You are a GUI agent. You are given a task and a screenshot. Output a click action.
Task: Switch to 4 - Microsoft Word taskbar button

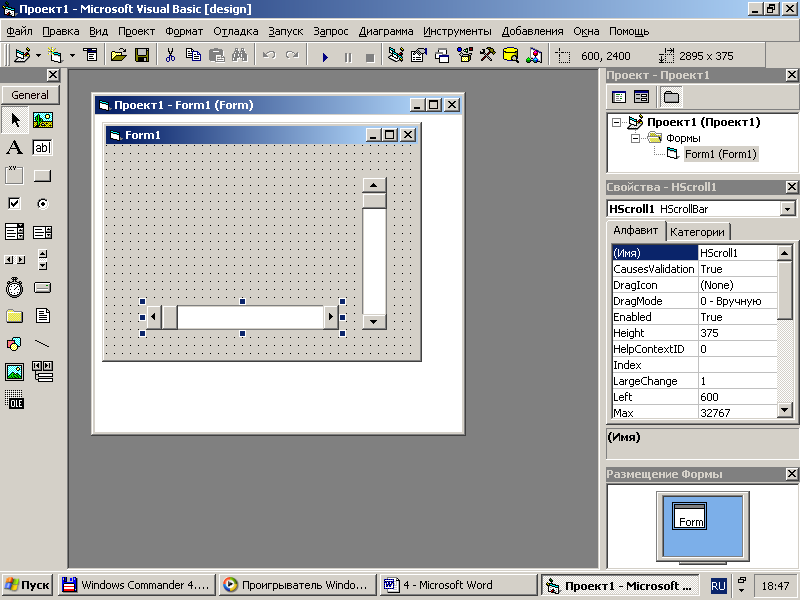(x=458, y=585)
